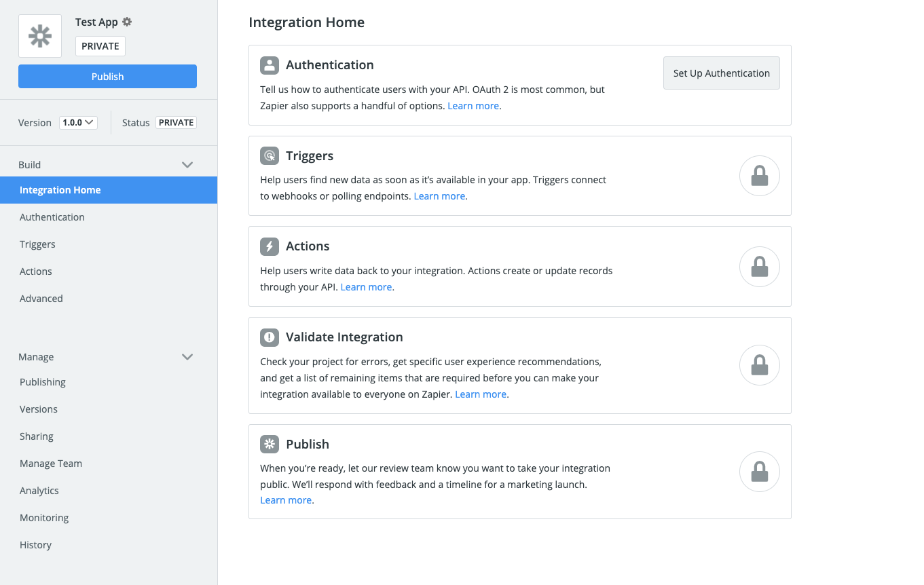Open Learn more link under Triggers

click(x=439, y=196)
